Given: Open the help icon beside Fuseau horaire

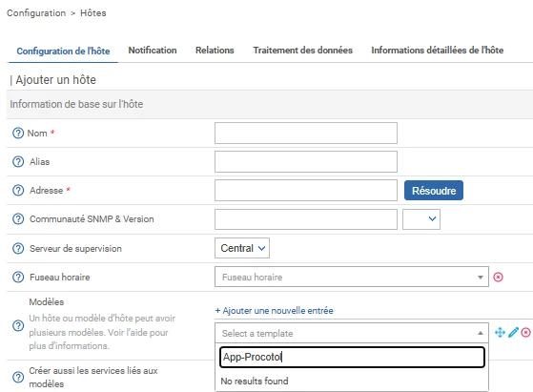Looking at the screenshot, I should pyautogui.click(x=18, y=278).
